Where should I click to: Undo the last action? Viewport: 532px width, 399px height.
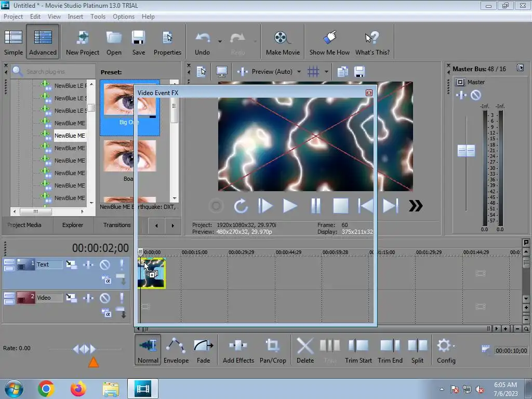202,43
